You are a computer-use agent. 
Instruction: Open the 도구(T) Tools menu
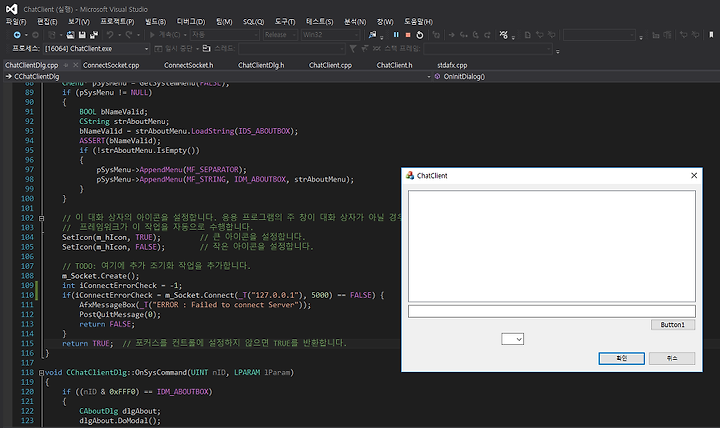[285, 22]
